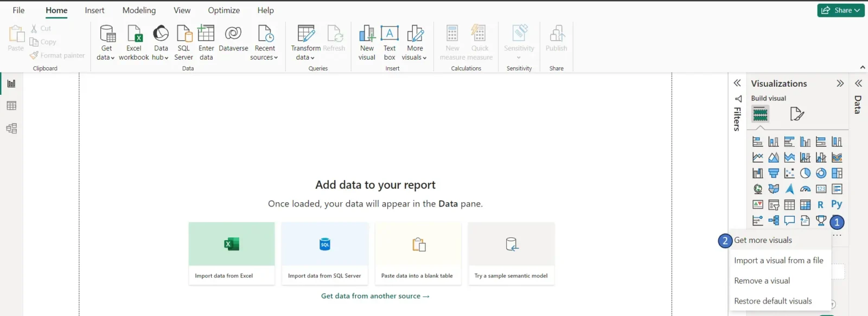This screenshot has height=316, width=868.
Task: Select the Clustered bar chart visual
Action: click(789, 142)
